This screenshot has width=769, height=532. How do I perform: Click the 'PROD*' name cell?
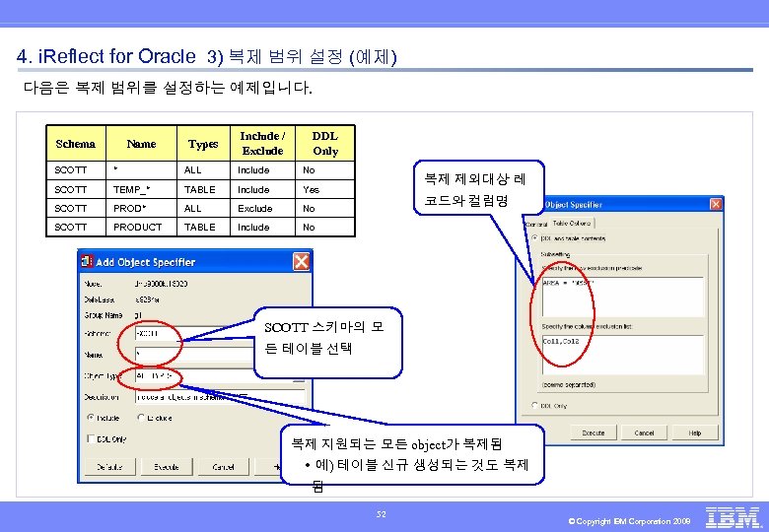141,208
